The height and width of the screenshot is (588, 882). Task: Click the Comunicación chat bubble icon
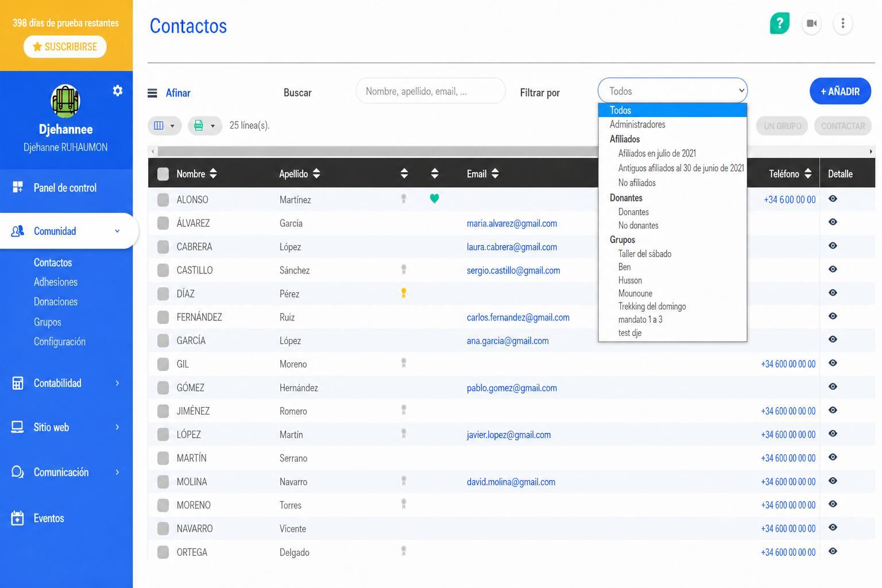click(18, 472)
